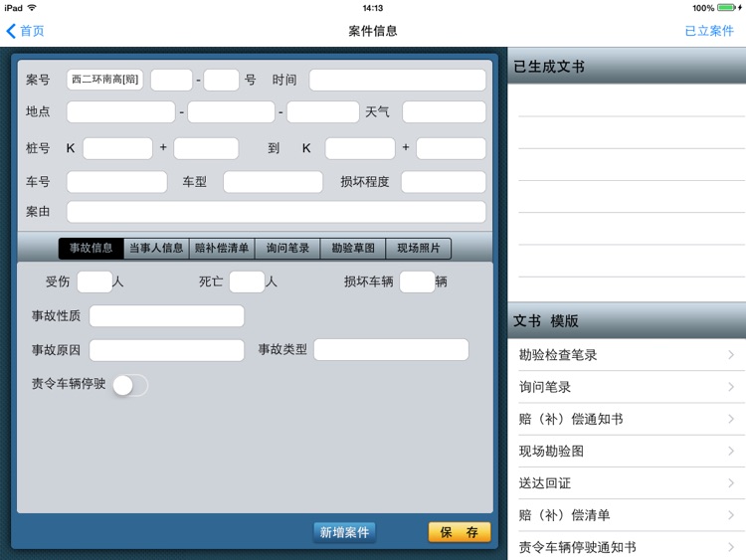Click ending 桩号 K field after 到
This screenshot has width=746, height=560.
click(360, 148)
